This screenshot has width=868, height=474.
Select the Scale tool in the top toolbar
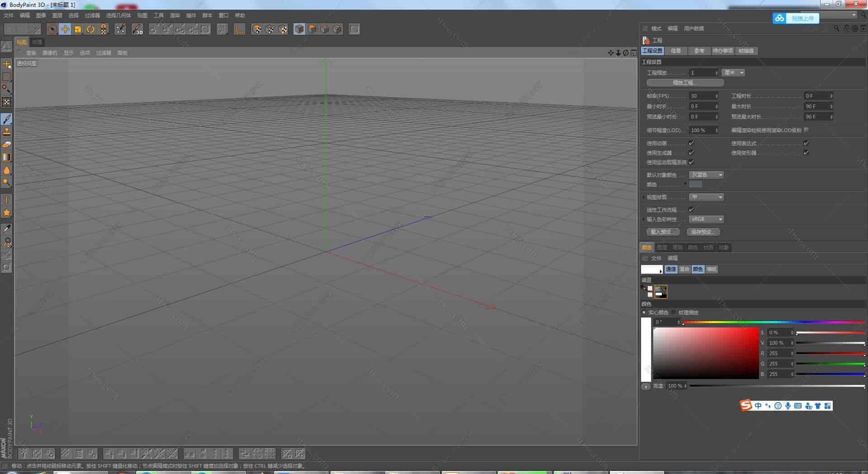click(x=78, y=29)
